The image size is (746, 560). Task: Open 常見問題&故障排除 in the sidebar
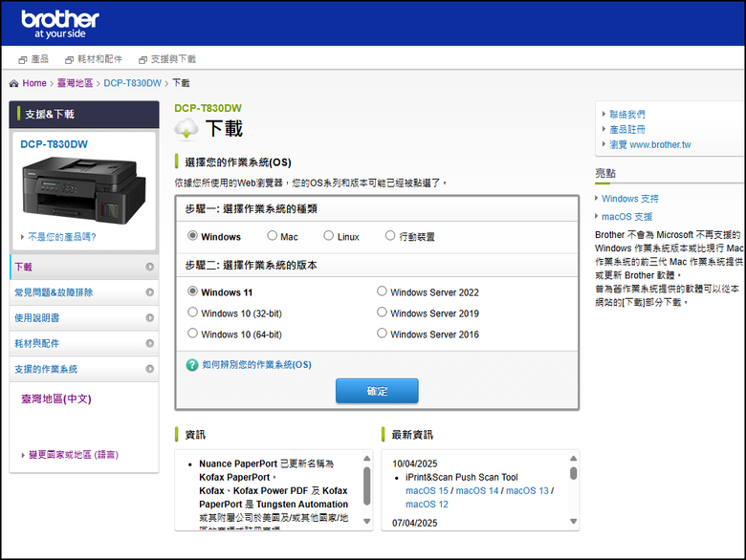tap(84, 292)
